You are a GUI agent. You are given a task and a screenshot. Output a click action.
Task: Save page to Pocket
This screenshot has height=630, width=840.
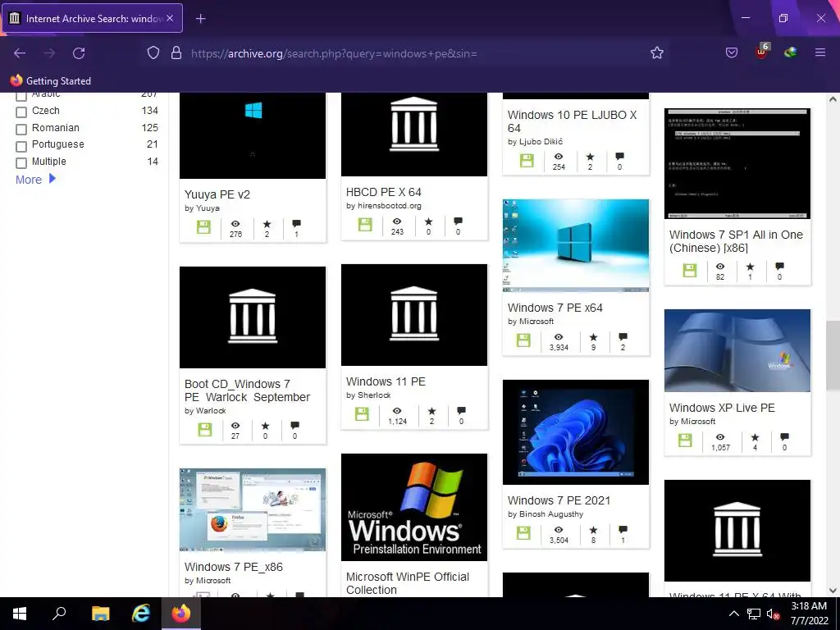click(x=732, y=52)
